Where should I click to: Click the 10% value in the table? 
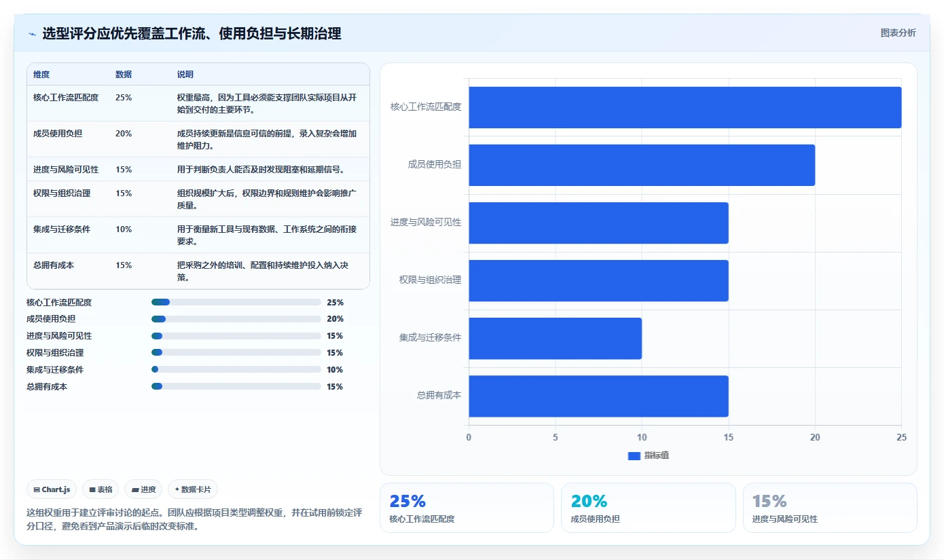tap(124, 229)
